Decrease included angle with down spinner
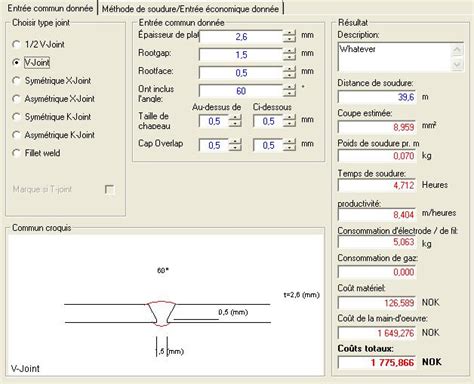This screenshot has height=384, width=474. pyautogui.click(x=289, y=94)
